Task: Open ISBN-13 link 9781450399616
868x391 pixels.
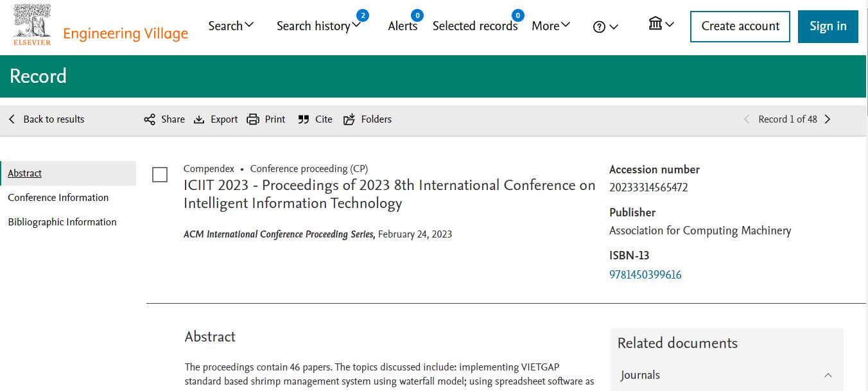Action: (645, 275)
